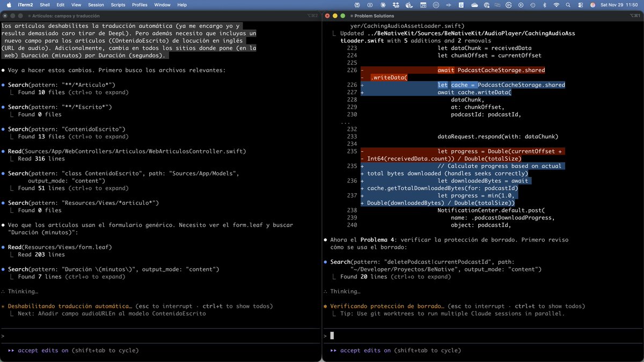Image resolution: width=644 pixels, height=362 pixels.
Task: Click 'Deshabilitando traducción automática…' status line
Action: 70,306
